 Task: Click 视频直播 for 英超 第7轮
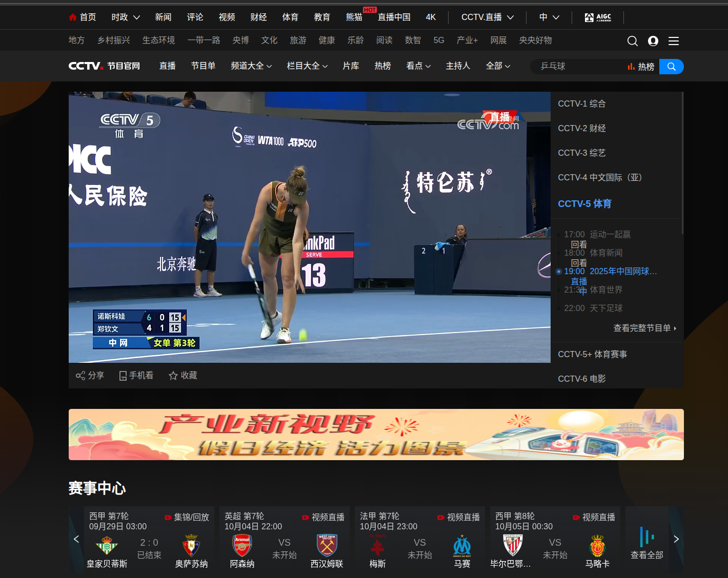pyautogui.click(x=323, y=518)
